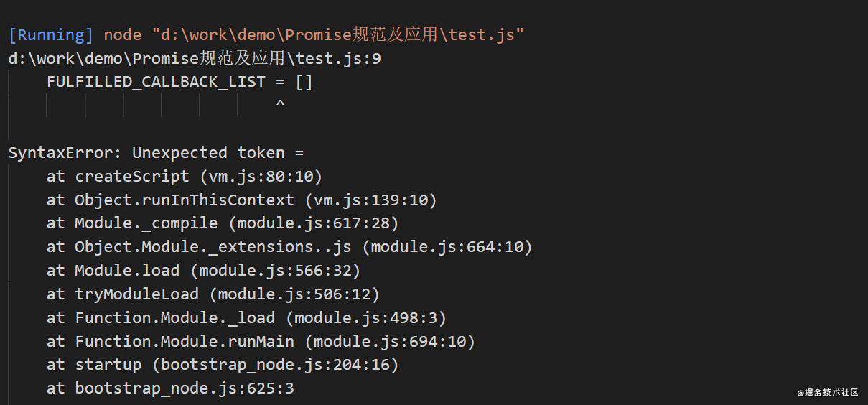Click bootstrap_node.js:625:3 on last line
Image resolution: width=868 pixels, height=405 pixels.
click(185, 388)
